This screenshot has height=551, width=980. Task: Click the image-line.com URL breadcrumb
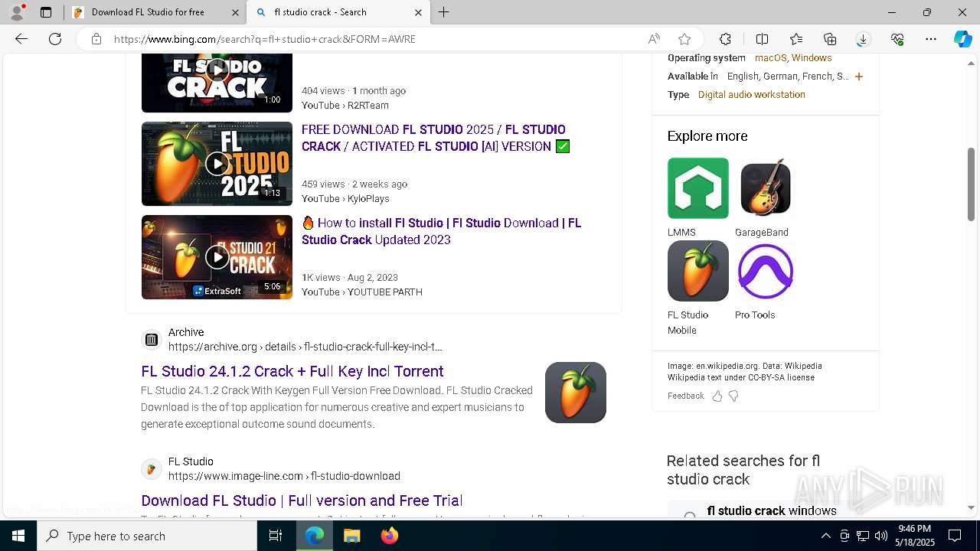pyautogui.click(x=284, y=476)
